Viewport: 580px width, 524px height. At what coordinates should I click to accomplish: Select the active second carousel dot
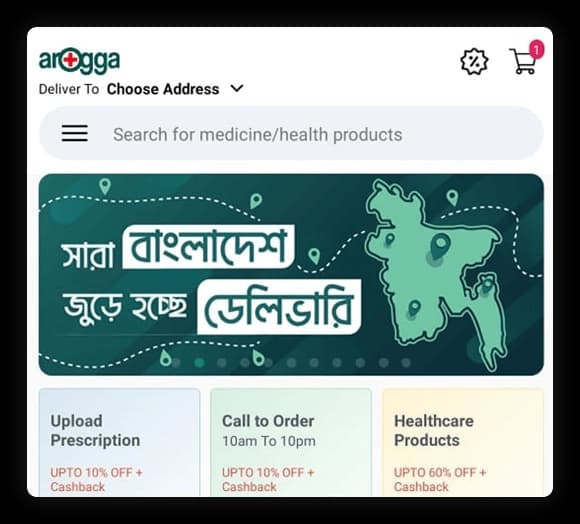199,362
